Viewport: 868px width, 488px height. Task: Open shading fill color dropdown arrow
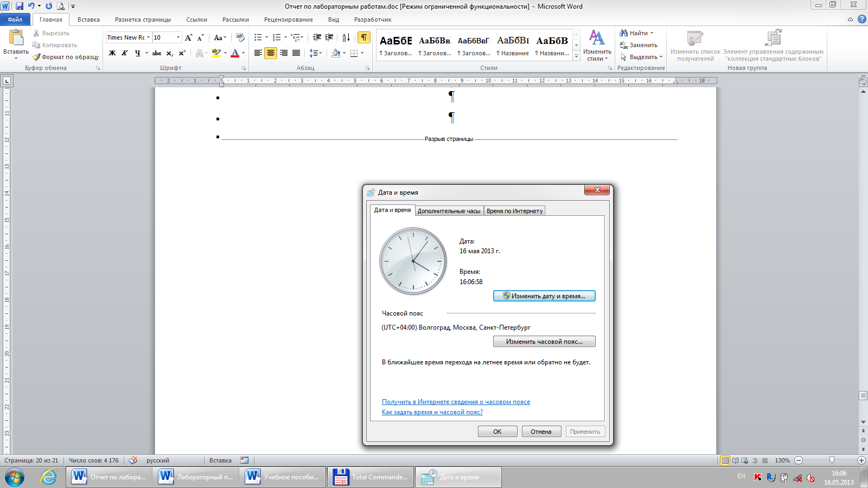coord(344,53)
